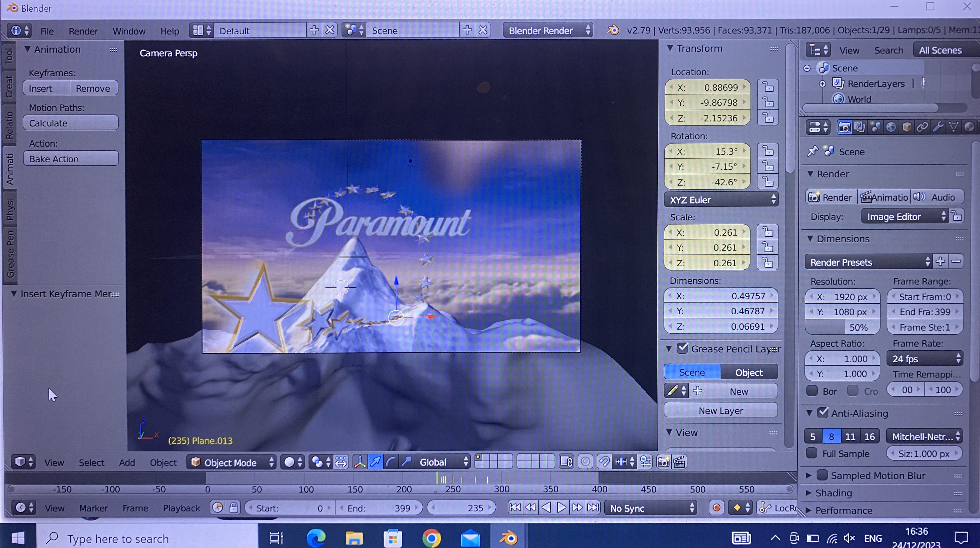This screenshot has height=548, width=980.
Task: Toggle 3D manipulator axes icon
Action: [360, 462]
